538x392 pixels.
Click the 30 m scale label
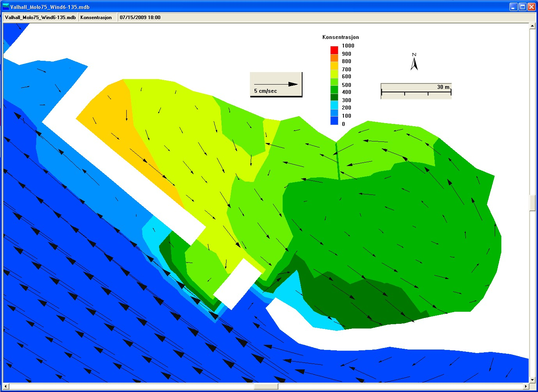coord(443,87)
